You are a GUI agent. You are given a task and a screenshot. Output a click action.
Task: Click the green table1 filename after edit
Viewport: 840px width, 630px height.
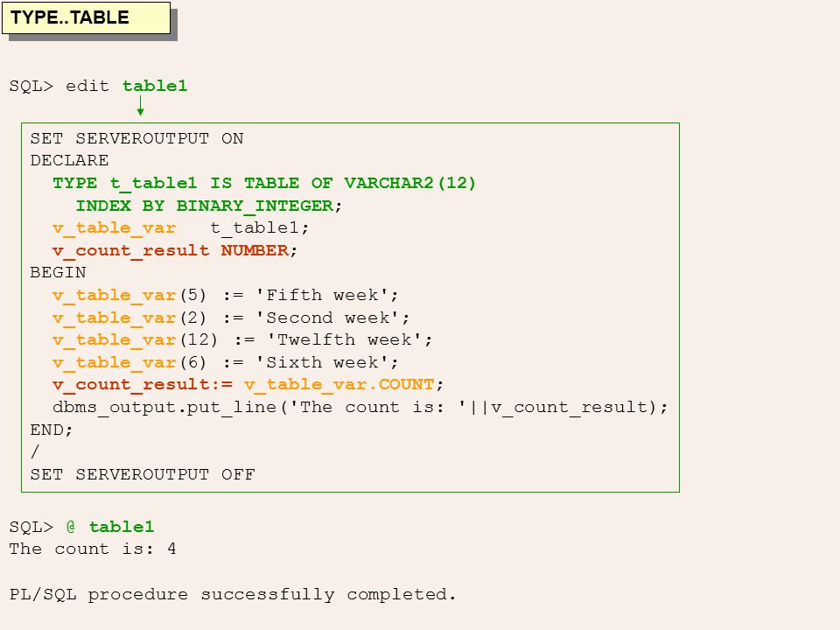155,87
